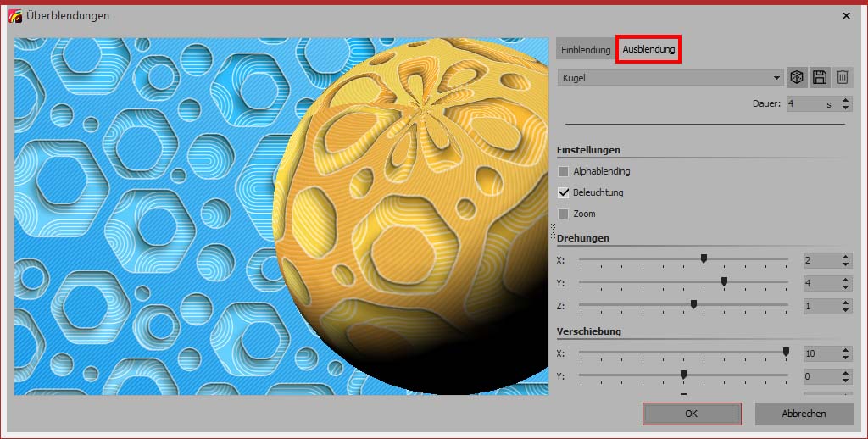This screenshot has width=868, height=439.
Task: Enable the Zoom checkbox
Action: pos(564,214)
